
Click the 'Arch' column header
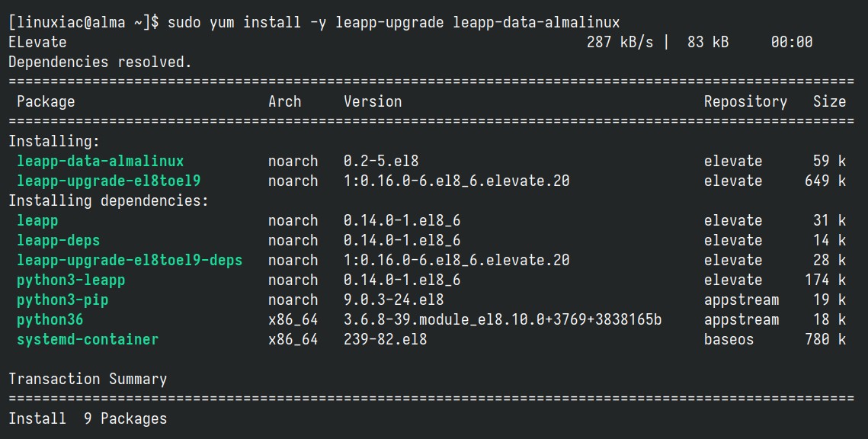[x=284, y=102]
